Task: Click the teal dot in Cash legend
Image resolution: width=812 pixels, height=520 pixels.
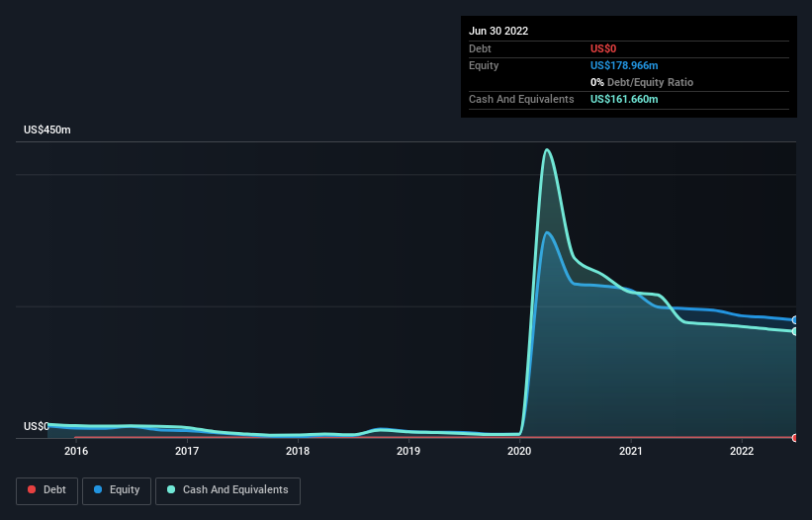Action: [171, 489]
